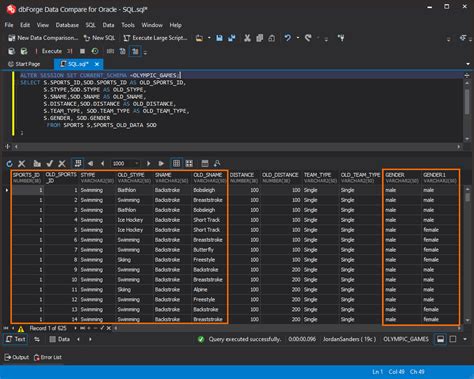Open the Output panel
Screen dimensions: 474x379
pyautogui.click(x=17, y=357)
